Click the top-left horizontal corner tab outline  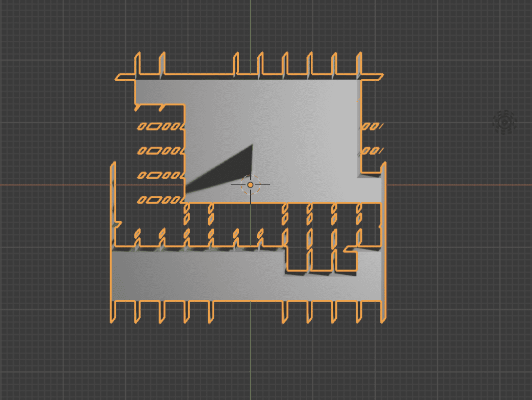(x=125, y=77)
